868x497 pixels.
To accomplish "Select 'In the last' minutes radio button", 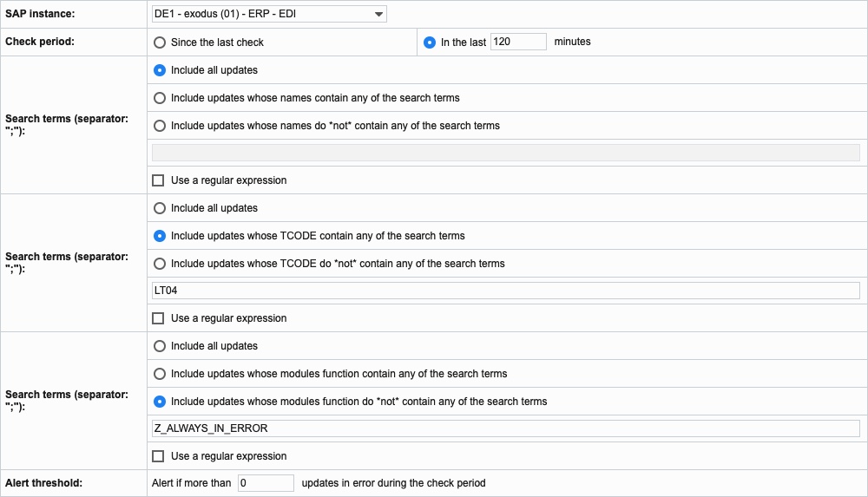I will click(430, 42).
